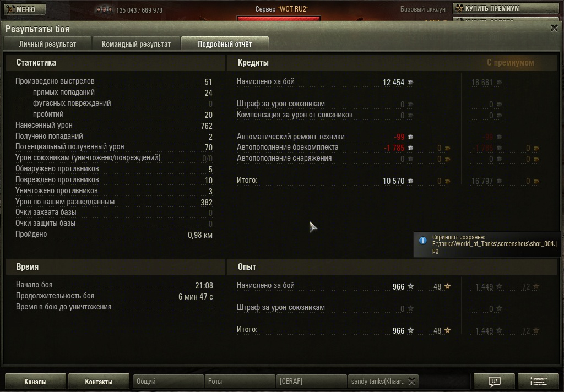Open the МЕНЮ button
The height and width of the screenshot is (392, 564).
point(25,9)
